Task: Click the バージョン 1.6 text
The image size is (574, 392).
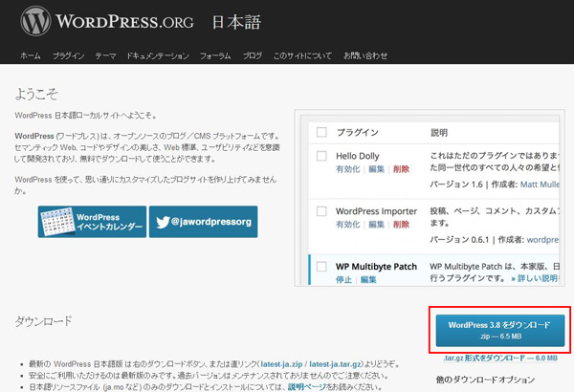Action: pyautogui.click(x=456, y=185)
